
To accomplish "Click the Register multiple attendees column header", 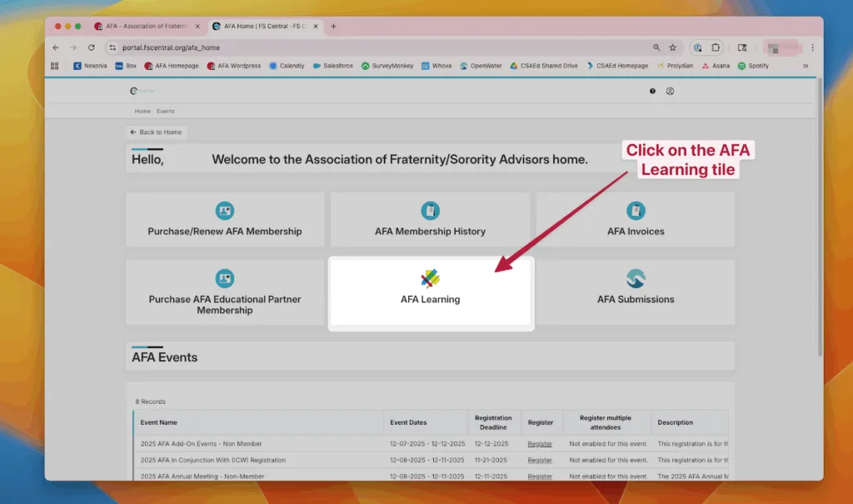I will point(606,422).
